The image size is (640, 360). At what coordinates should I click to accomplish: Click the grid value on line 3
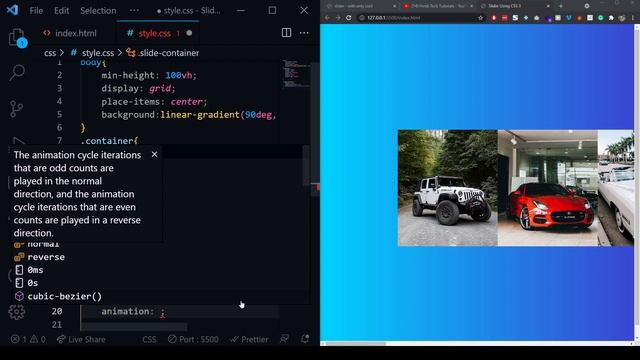[x=160, y=89]
